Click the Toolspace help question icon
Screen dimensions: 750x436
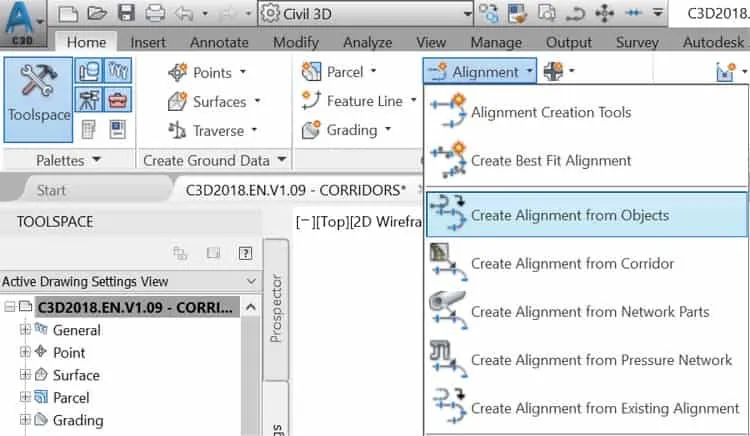coord(245,252)
